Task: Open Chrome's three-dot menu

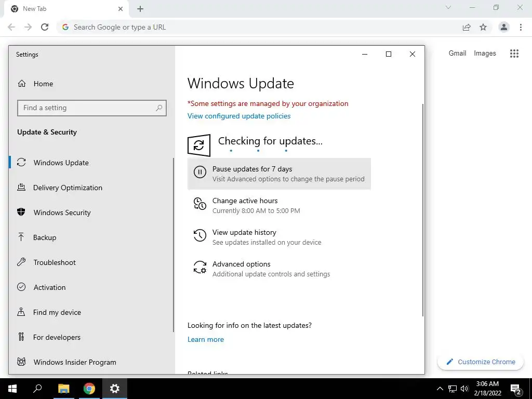Action: [x=521, y=27]
